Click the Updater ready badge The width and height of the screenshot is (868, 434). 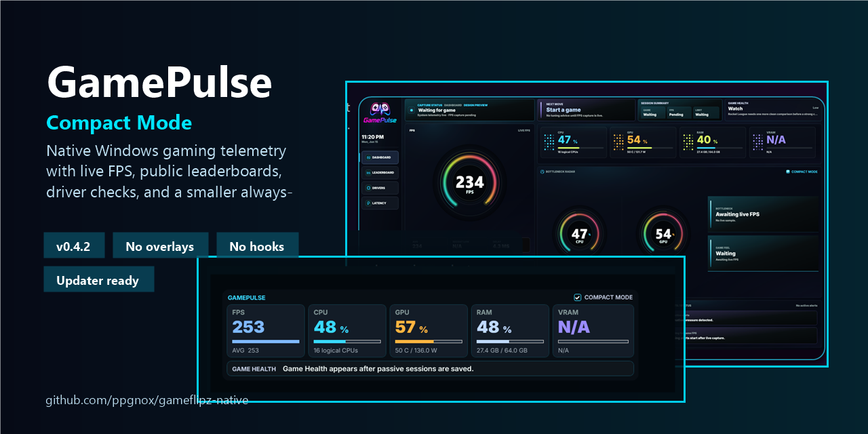(x=99, y=279)
